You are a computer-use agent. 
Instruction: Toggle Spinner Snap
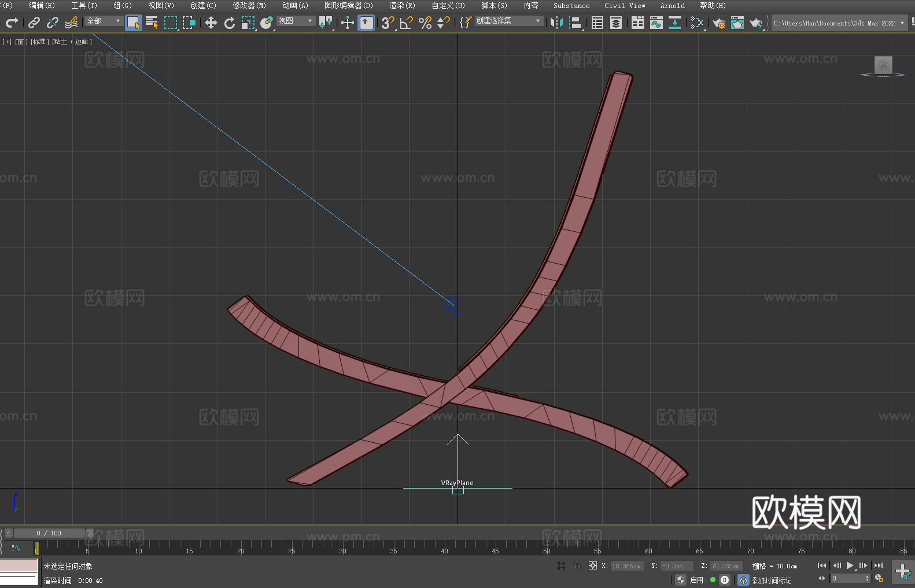[444, 23]
